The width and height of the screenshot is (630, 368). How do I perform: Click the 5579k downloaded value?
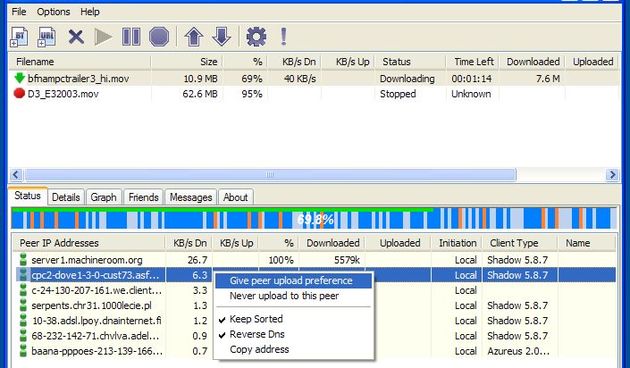coord(346,260)
